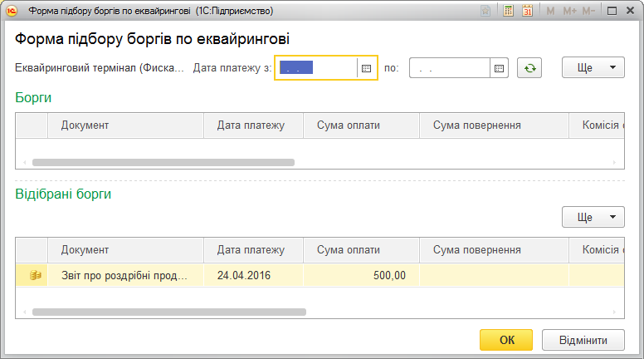The image size is (644, 359).
Task: Click the coins icon in selected debts row
Action: coord(36,275)
